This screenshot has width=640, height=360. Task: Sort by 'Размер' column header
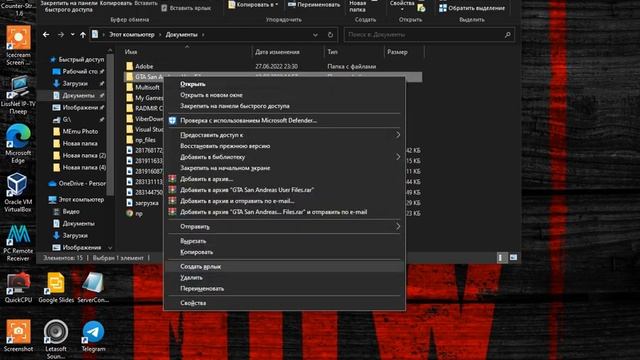pyautogui.click(x=397, y=52)
